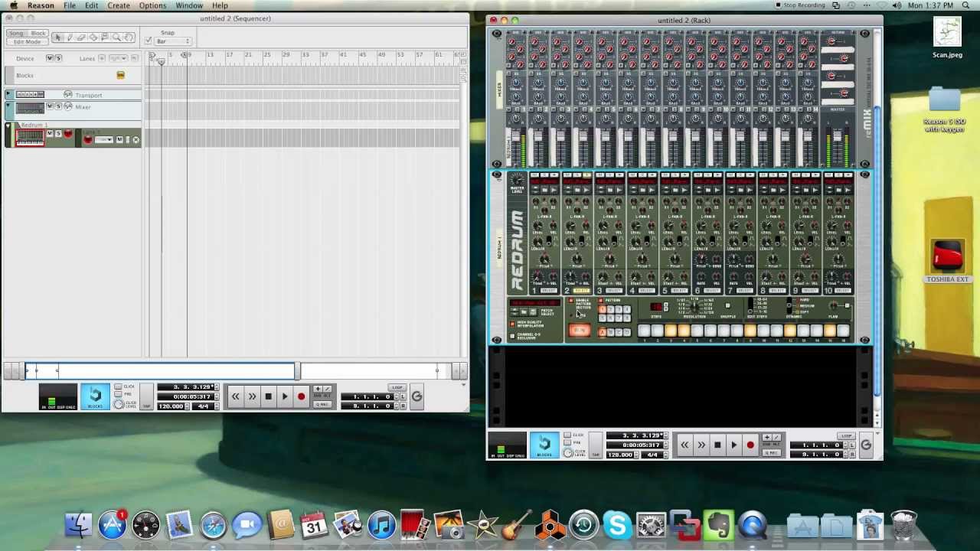980x551 pixels.
Task: Toggle Loop in the sequencer transport
Action: [397, 388]
